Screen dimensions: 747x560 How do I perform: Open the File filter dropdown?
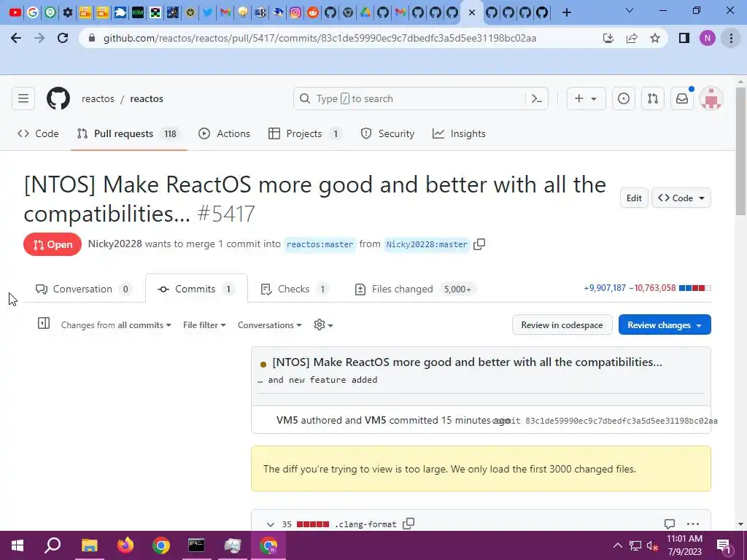[x=204, y=325]
